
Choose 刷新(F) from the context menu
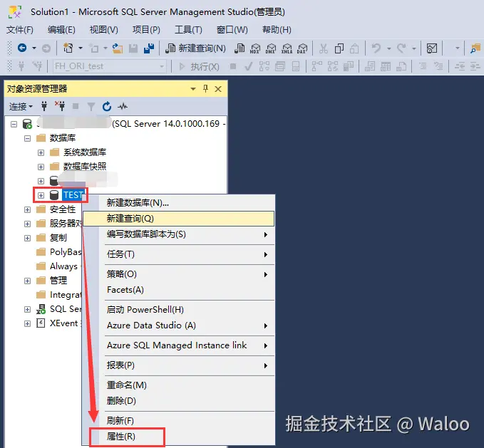click(x=179, y=420)
